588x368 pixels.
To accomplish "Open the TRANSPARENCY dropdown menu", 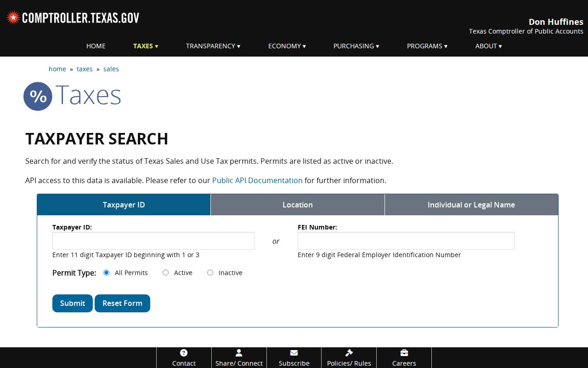I will (x=213, y=46).
